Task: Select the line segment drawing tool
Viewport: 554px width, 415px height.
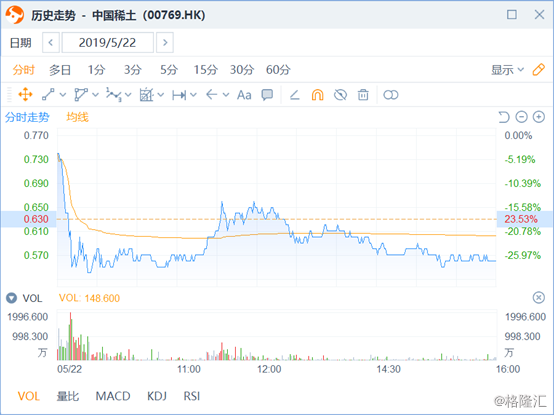Action: pos(48,95)
